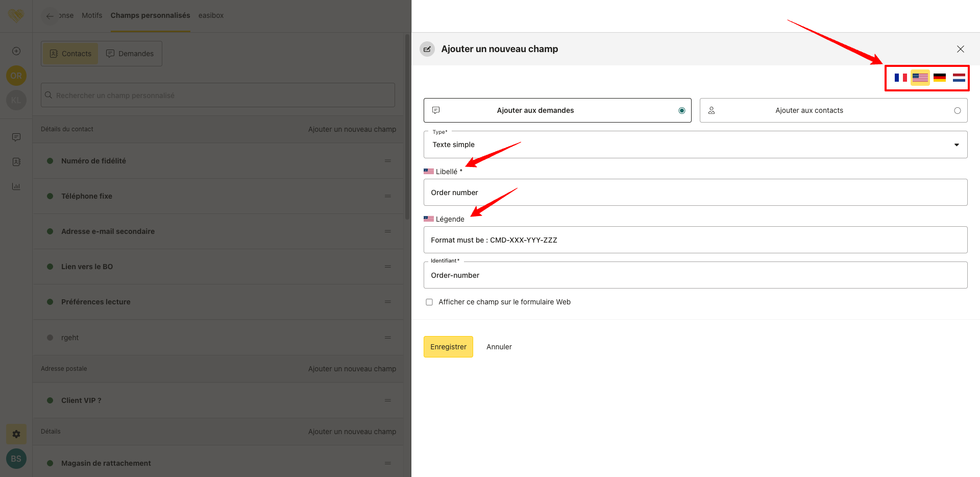Switch to the easibox tab

tap(211, 15)
